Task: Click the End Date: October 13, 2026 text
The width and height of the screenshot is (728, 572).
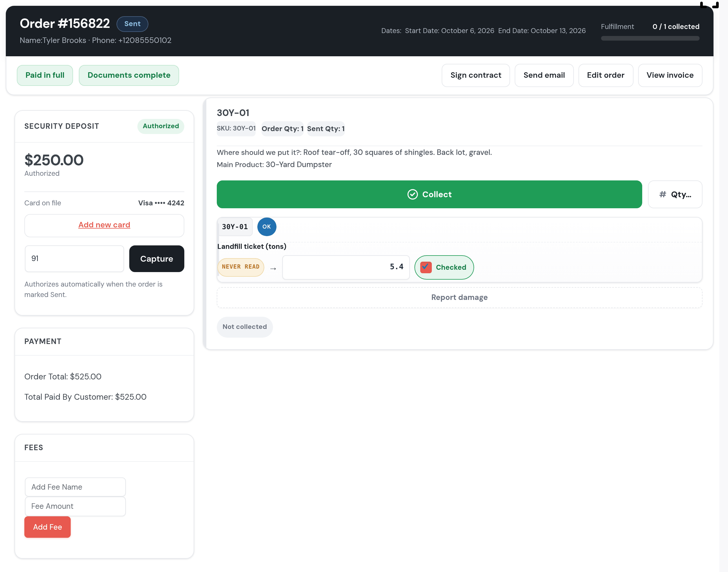Action: point(542,30)
